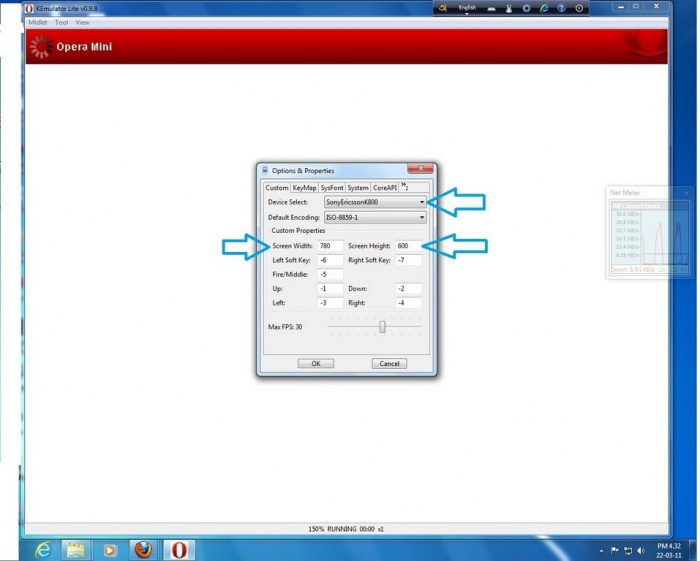The image size is (700, 561).
Task: Open the volume speaker tray icon
Action: [x=641, y=551]
